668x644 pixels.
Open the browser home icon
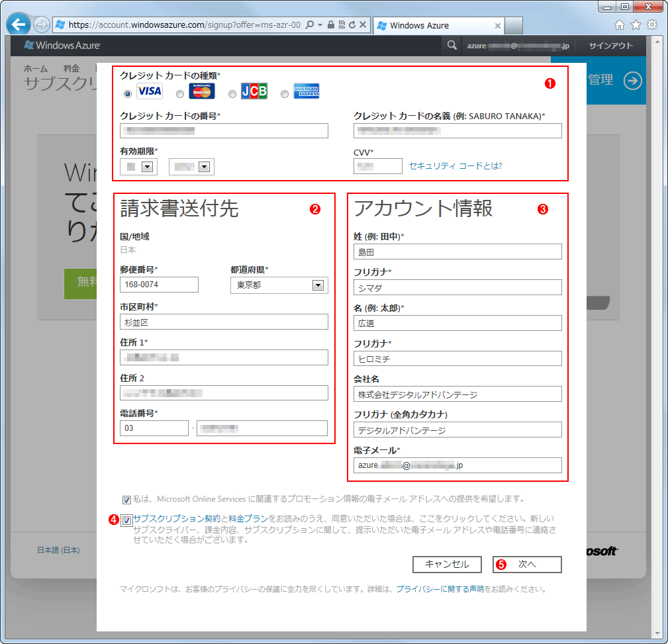point(620,25)
